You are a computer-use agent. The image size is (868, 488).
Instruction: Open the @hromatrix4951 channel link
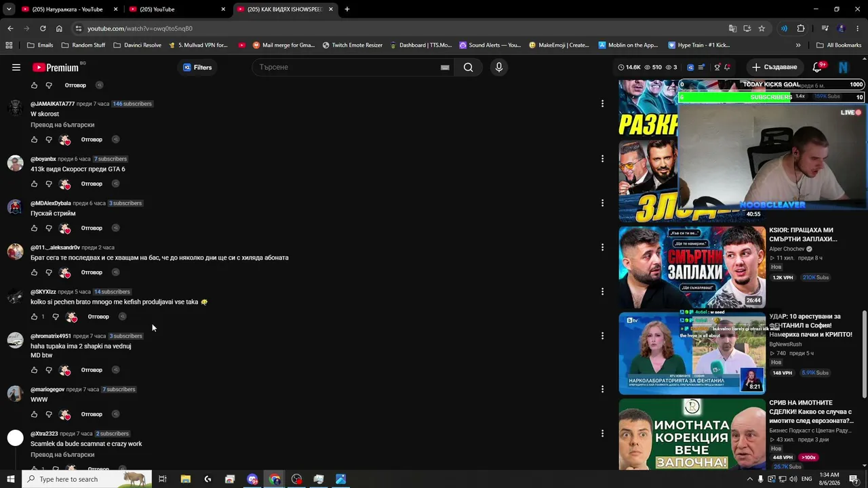point(51,336)
